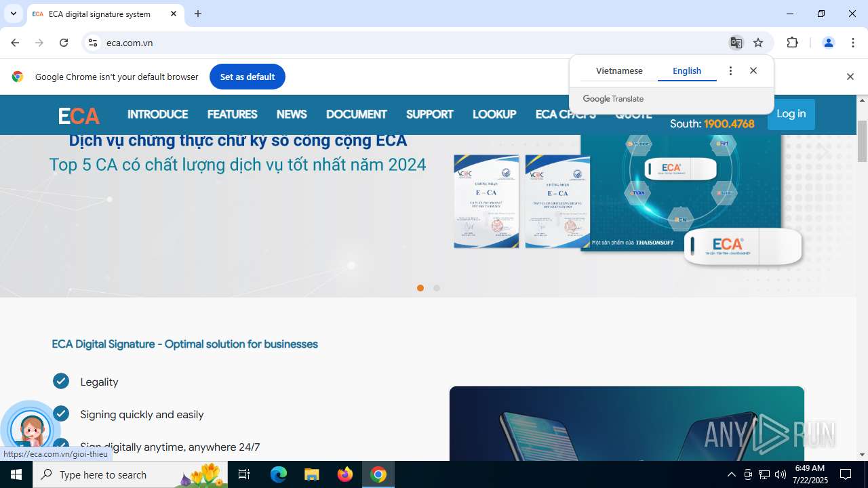868x488 pixels.
Task: Click the 'Legality' text
Action: (x=99, y=382)
